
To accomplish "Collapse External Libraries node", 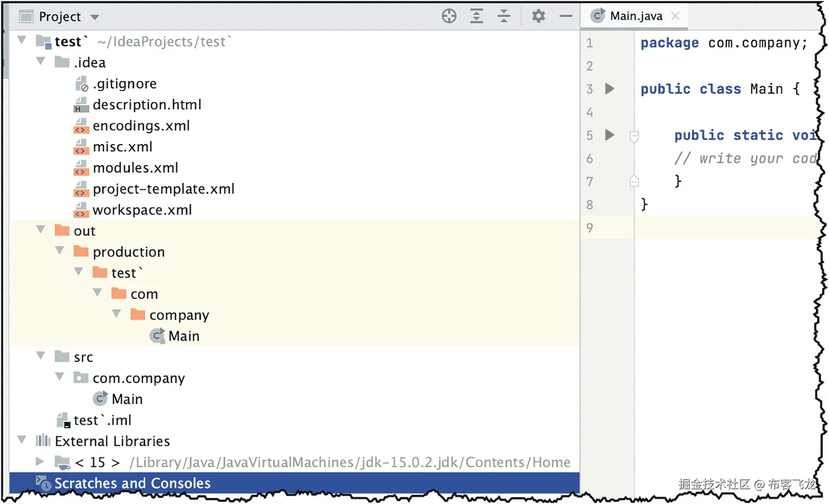I will [22, 439].
